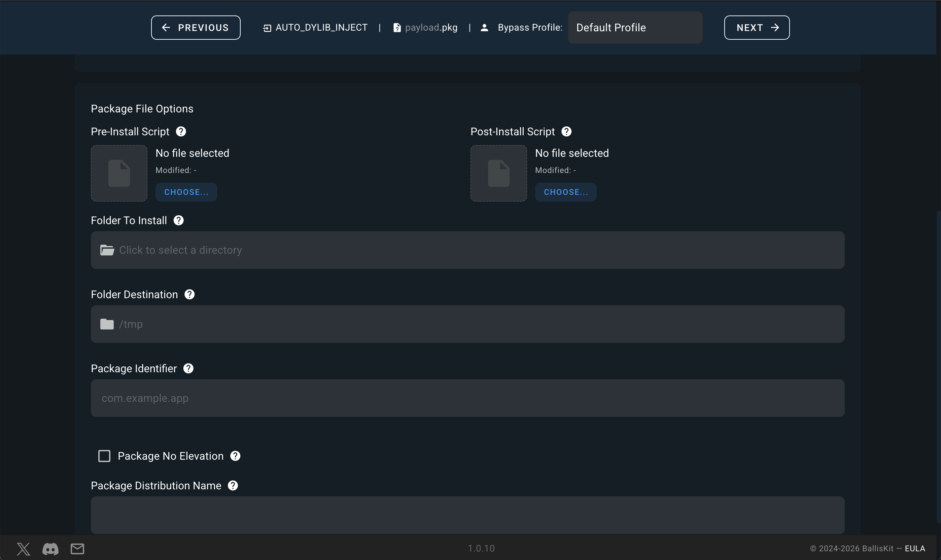Click help icon beside Post-Install Script
This screenshot has width=941, height=560.
[x=566, y=132]
